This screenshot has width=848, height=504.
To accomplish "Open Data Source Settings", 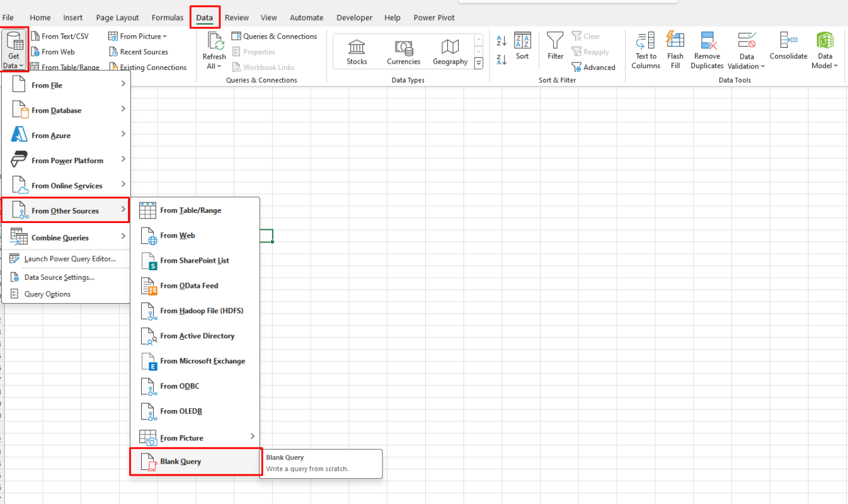I will 66,277.
